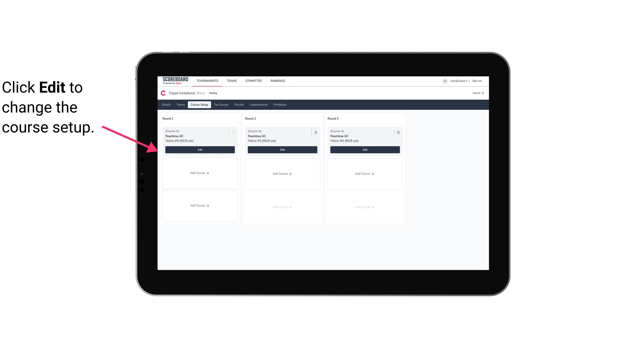Select the Leaderboards tab
Viewport: 644px width, 346px height.
[259, 105]
